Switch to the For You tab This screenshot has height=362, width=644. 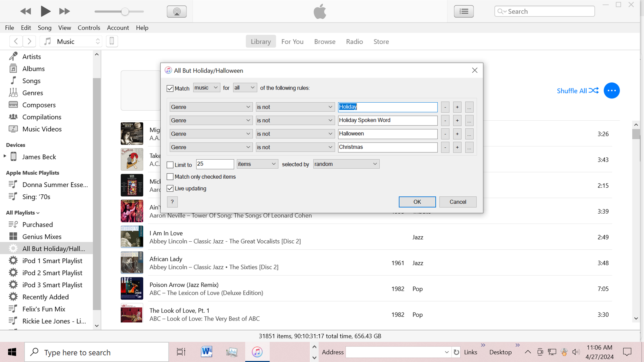pos(292,41)
